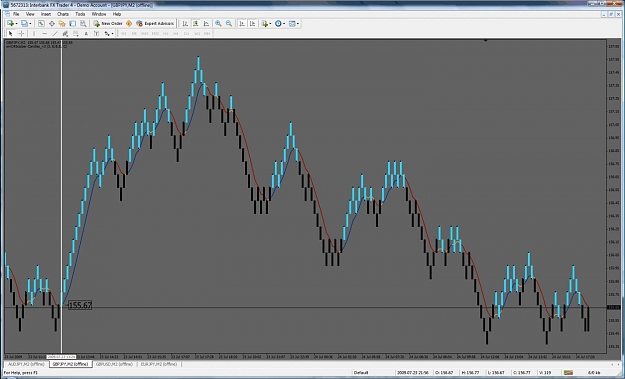Click the New Chart toolbar icon
Image resolution: width=625 pixels, height=379 pixels.
tap(11, 24)
